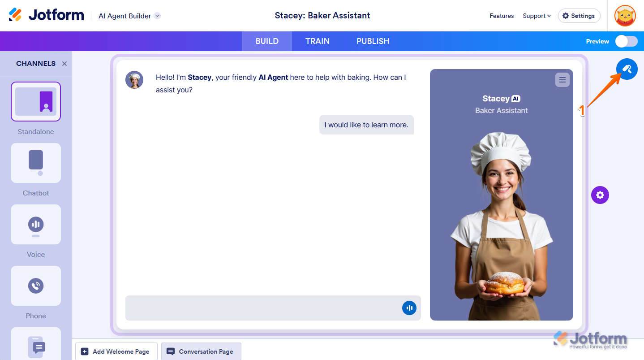Click Stacey's small avatar in the chat

(x=134, y=80)
